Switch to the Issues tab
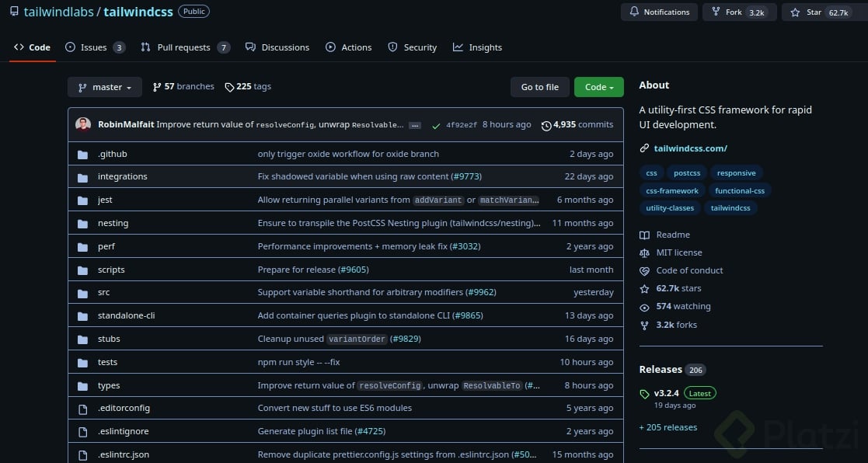This screenshot has height=463, width=868. pos(96,47)
